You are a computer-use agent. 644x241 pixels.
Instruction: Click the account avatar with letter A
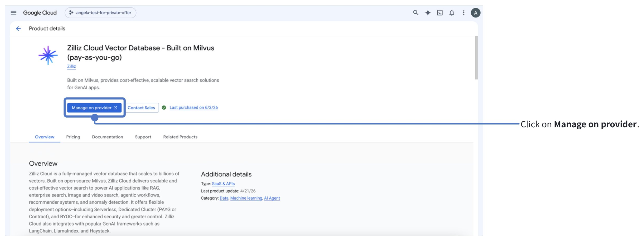click(x=475, y=13)
